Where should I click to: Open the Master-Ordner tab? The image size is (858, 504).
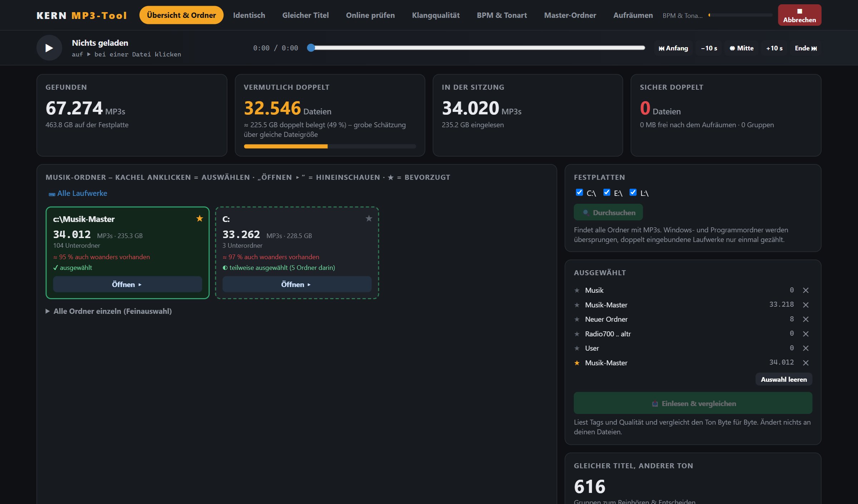[x=570, y=15]
